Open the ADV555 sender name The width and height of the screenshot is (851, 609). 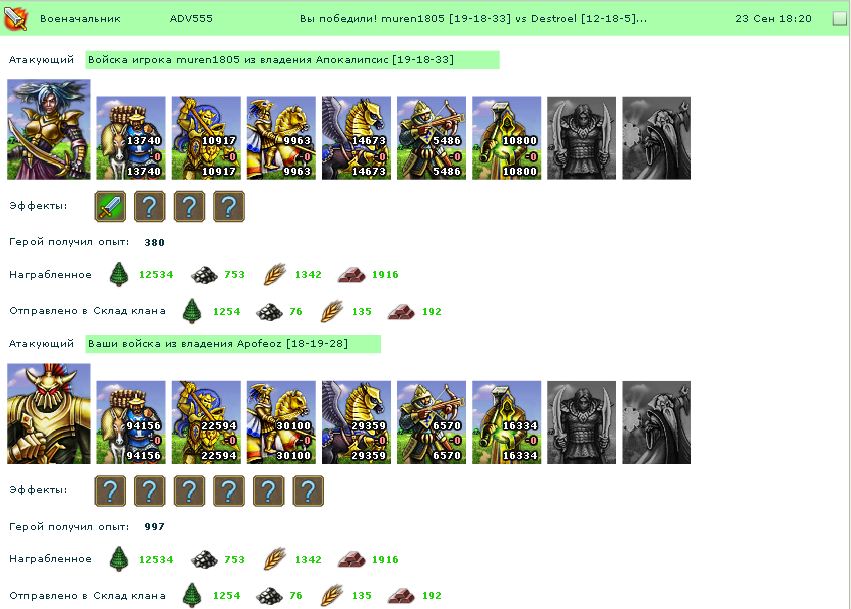[x=191, y=18]
